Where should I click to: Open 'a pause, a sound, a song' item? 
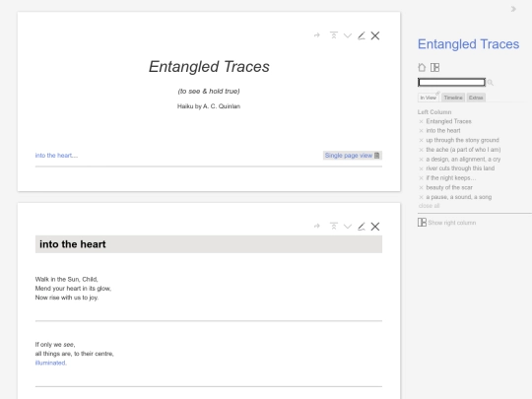[459, 197]
